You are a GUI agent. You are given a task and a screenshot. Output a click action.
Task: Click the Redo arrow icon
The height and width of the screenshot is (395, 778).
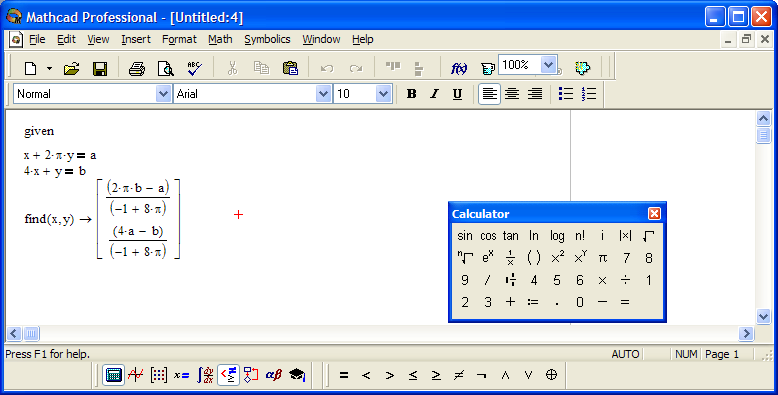pyautogui.click(x=355, y=68)
